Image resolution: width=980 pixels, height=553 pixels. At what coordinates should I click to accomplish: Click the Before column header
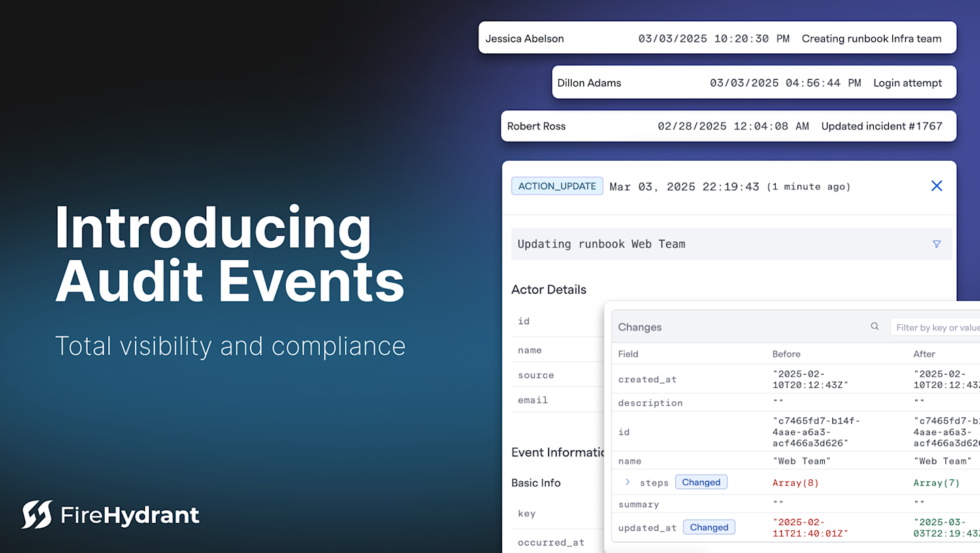click(x=786, y=354)
